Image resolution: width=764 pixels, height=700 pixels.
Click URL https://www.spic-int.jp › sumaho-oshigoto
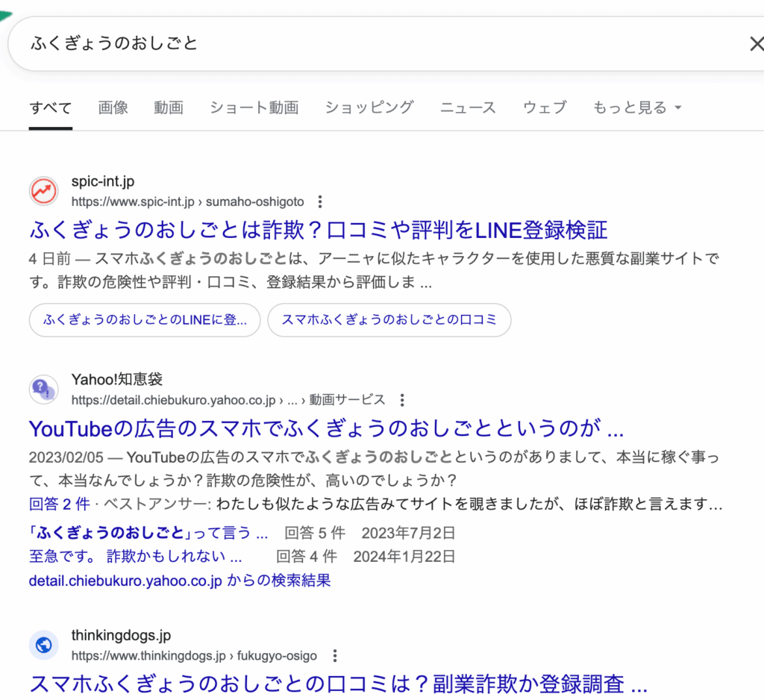[x=187, y=201]
